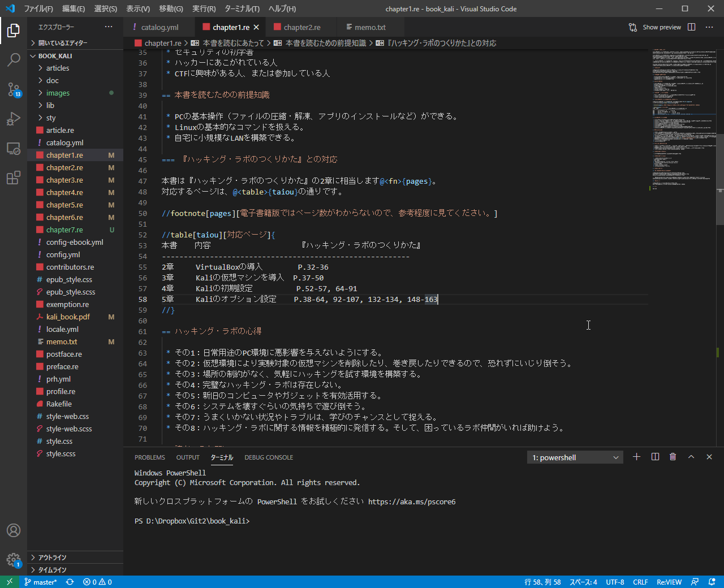This screenshot has height=588, width=724.
Task: Open the Accounts menu icon
Action: (14, 530)
